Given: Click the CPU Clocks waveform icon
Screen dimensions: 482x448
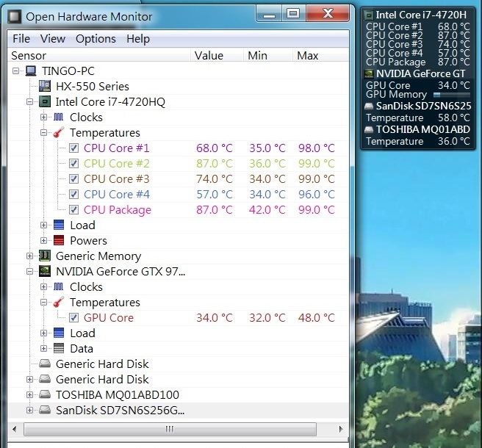Looking at the screenshot, I should coord(58,117).
